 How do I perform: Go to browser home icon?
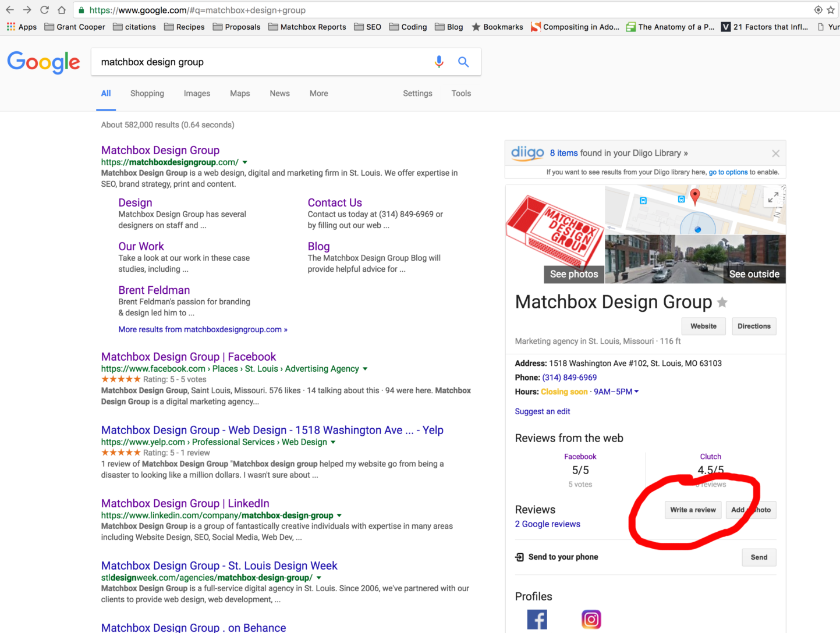pos(62,10)
